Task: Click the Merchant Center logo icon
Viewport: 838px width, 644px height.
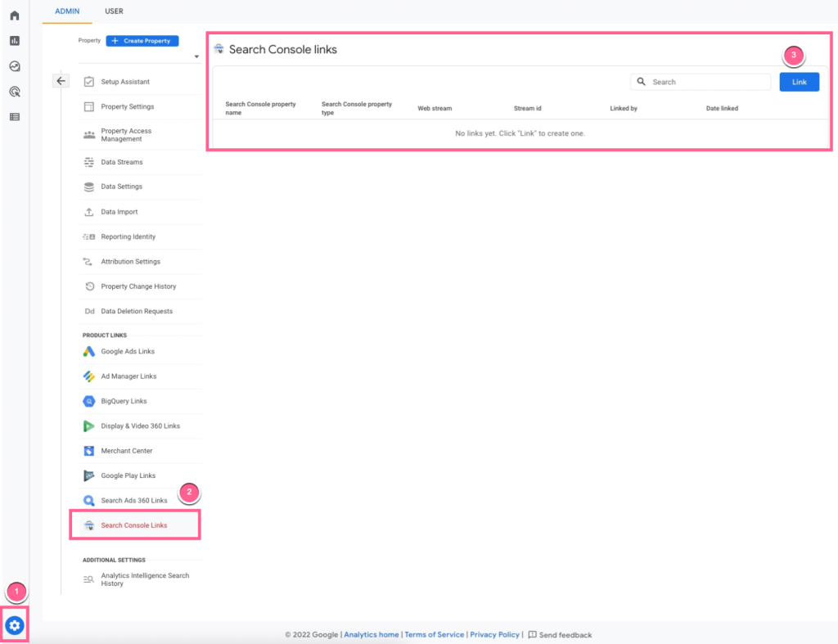Action: point(88,451)
